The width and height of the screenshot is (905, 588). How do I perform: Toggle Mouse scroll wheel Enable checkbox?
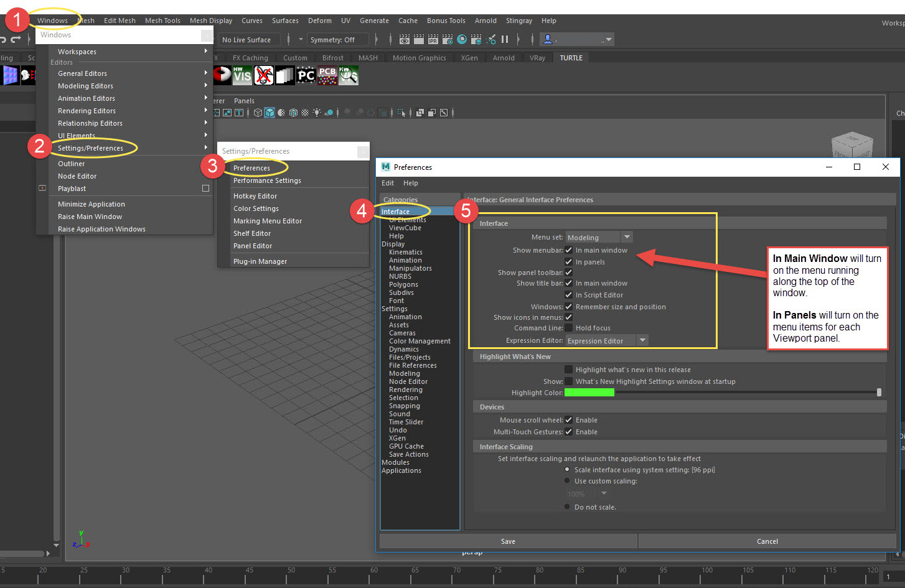pyautogui.click(x=568, y=420)
